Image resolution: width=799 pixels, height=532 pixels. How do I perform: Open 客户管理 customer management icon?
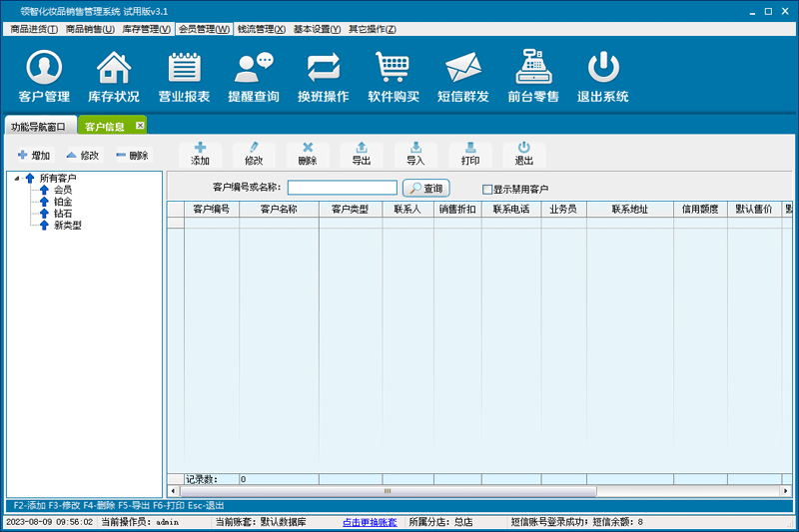point(44,76)
